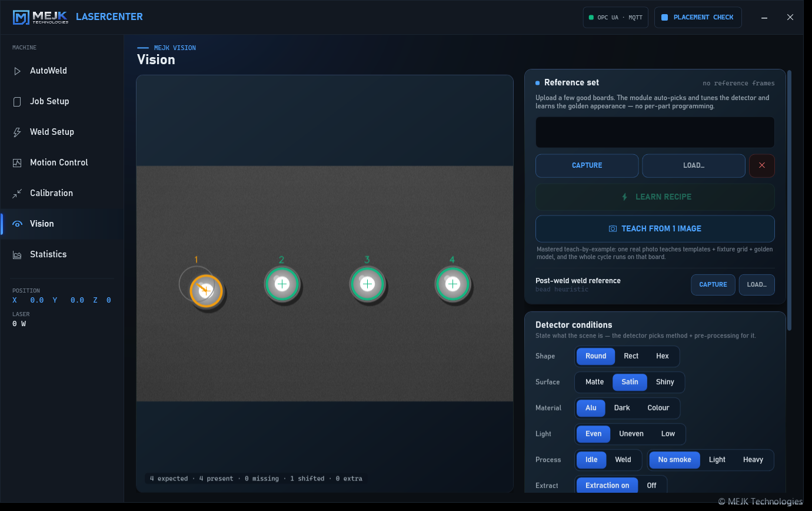Screen dimensions: 812x511
Task: Open the Statistics page
Action: (x=62, y=254)
